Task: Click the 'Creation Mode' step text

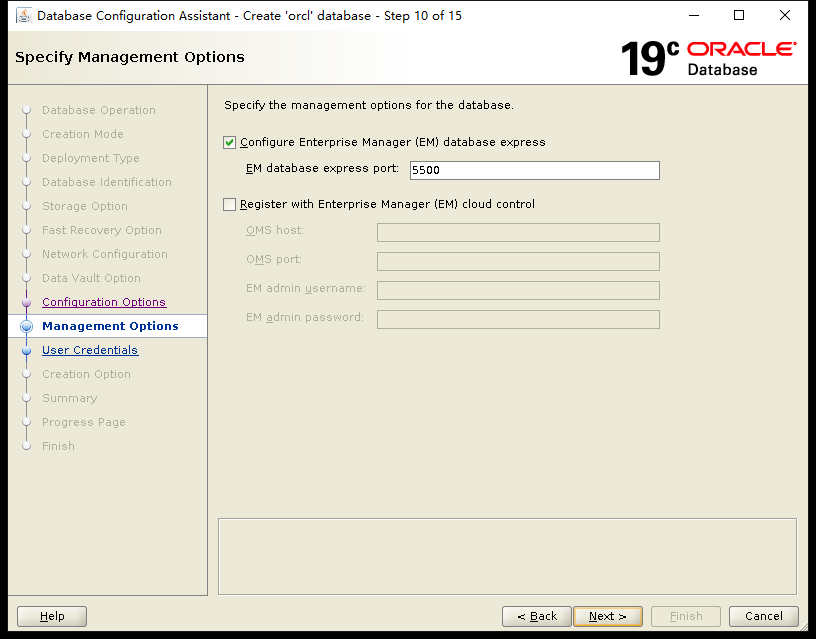Action: click(83, 134)
